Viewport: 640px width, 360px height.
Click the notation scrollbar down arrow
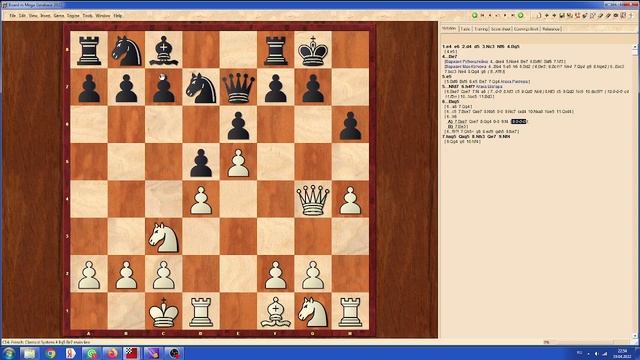tap(635, 336)
